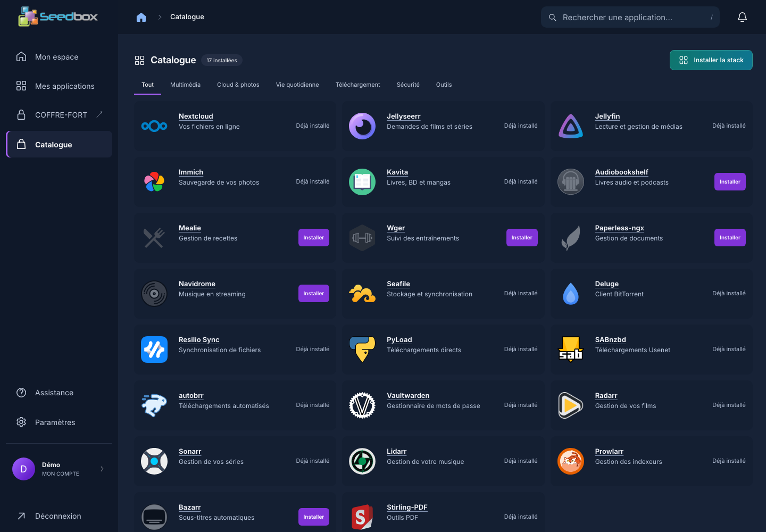Click the SABnzbd yellow icon
Screen dimensions: 766x532
coord(571,350)
